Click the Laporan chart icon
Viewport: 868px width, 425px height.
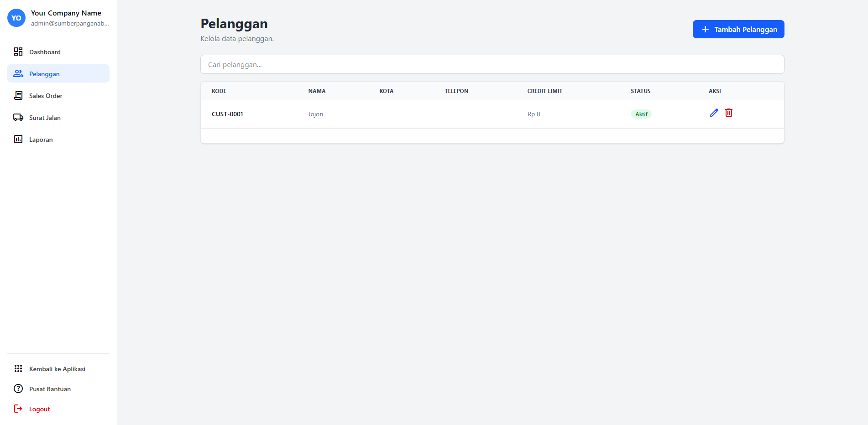[x=18, y=139]
